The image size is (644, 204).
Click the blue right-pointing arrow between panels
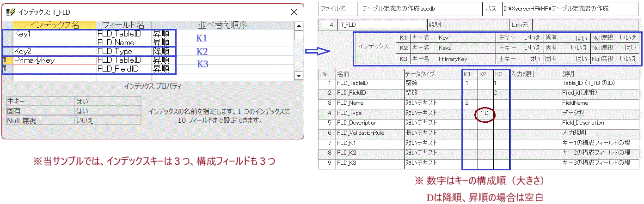click(x=317, y=51)
